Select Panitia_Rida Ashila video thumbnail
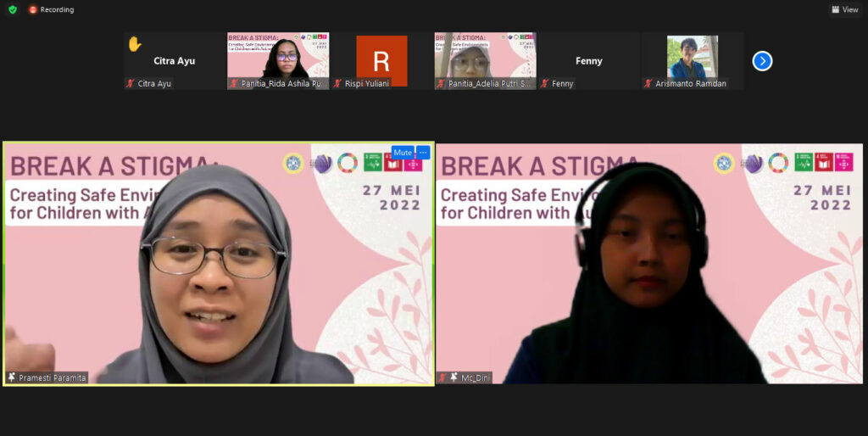This screenshot has width=868, height=436. tap(278, 56)
